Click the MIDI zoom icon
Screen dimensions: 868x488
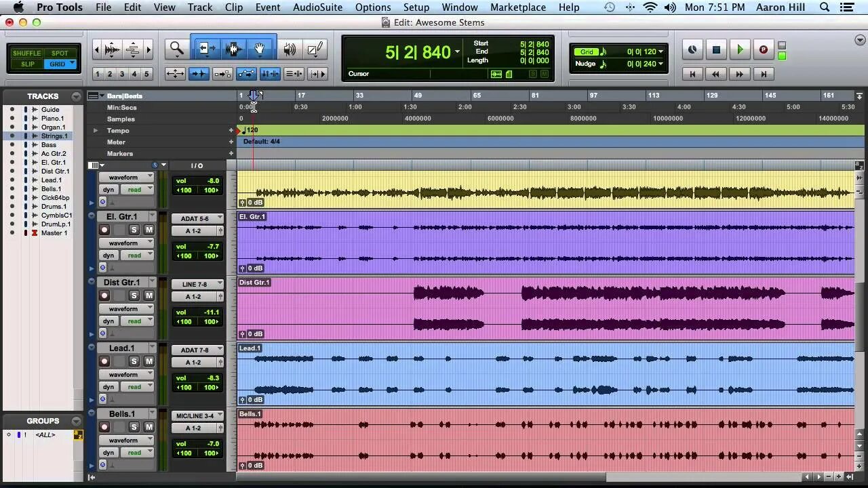point(133,49)
